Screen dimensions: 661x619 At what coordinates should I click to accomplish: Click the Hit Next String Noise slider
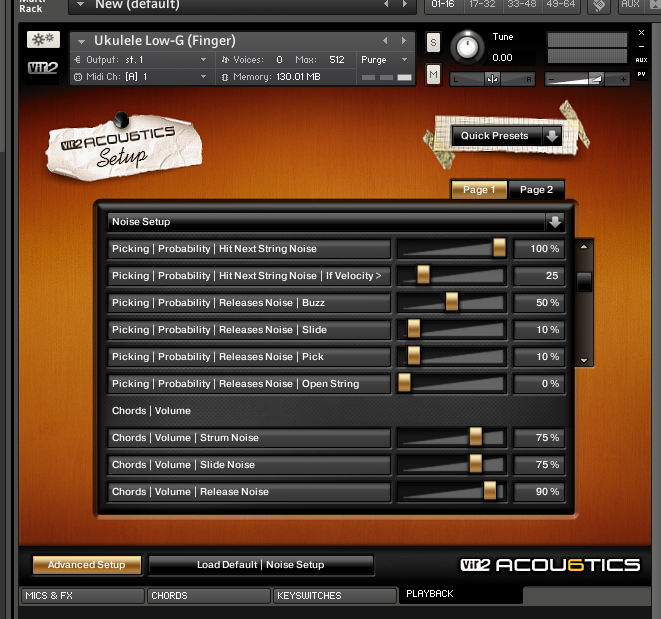click(x=451, y=249)
